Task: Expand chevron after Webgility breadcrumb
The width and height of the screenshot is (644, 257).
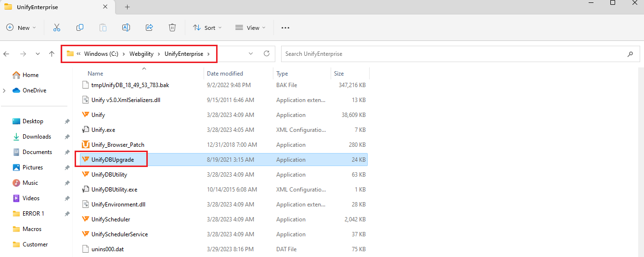Action: (159, 54)
